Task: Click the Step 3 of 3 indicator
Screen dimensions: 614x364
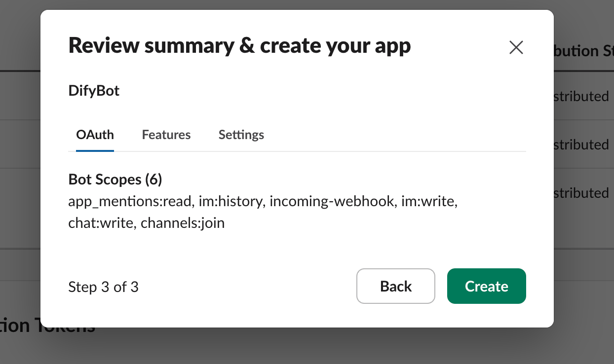Action: point(103,287)
